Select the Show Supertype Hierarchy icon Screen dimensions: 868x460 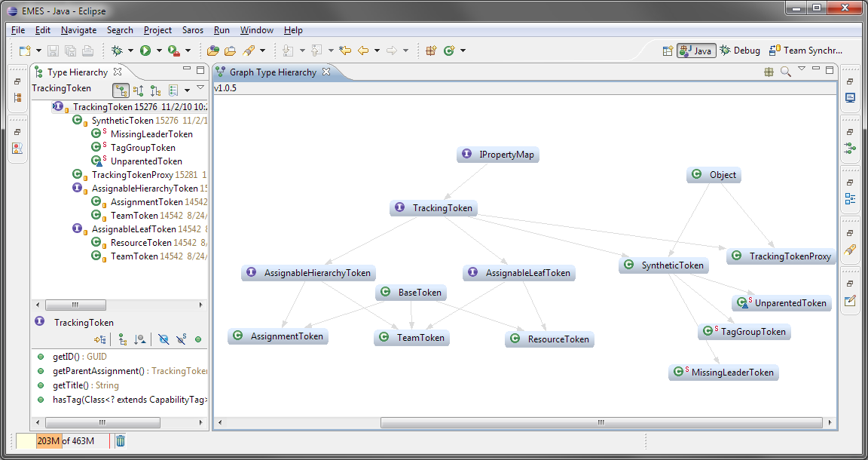(x=139, y=89)
